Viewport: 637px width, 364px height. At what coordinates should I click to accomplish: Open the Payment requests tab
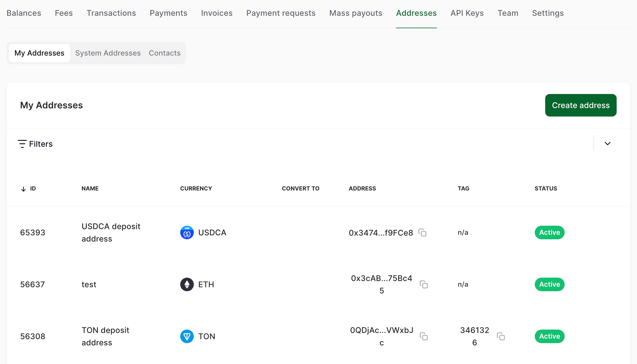[x=281, y=13]
